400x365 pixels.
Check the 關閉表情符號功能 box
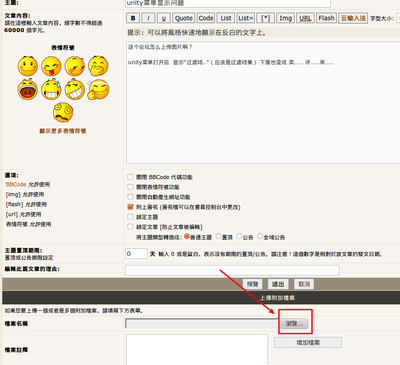pos(130,187)
